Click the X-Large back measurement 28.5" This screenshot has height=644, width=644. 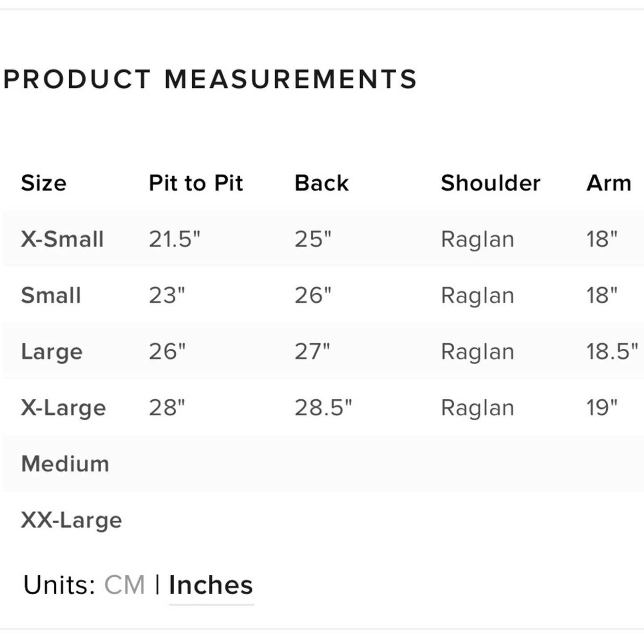(323, 408)
